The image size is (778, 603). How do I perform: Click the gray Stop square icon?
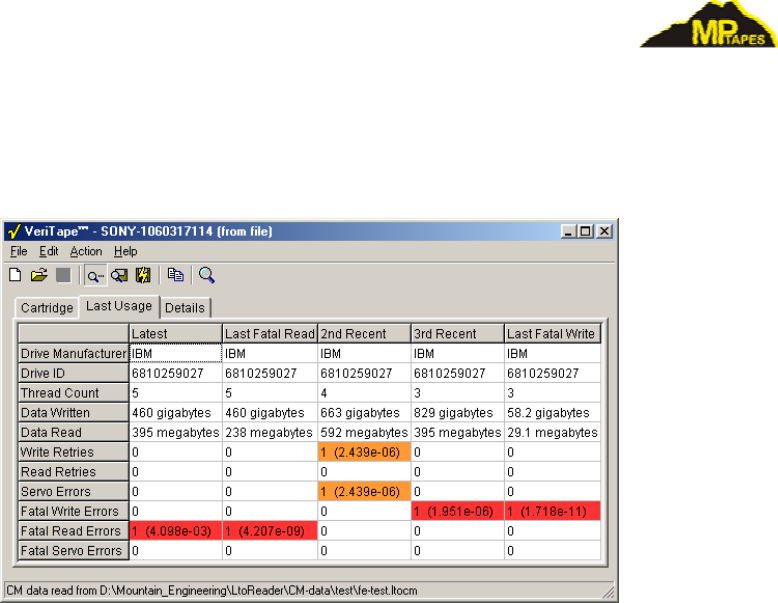63,275
